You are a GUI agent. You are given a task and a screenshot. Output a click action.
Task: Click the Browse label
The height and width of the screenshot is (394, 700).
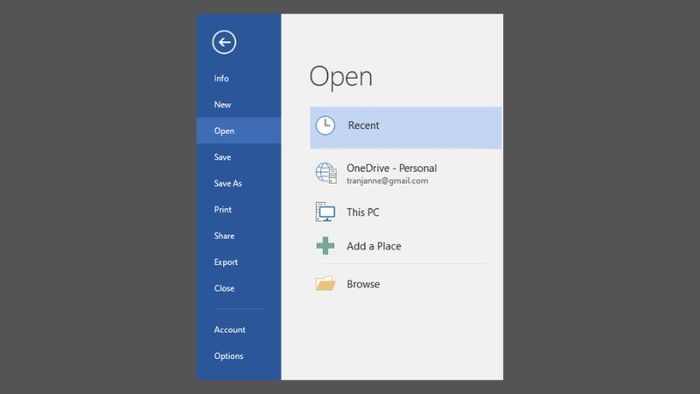[x=363, y=284]
